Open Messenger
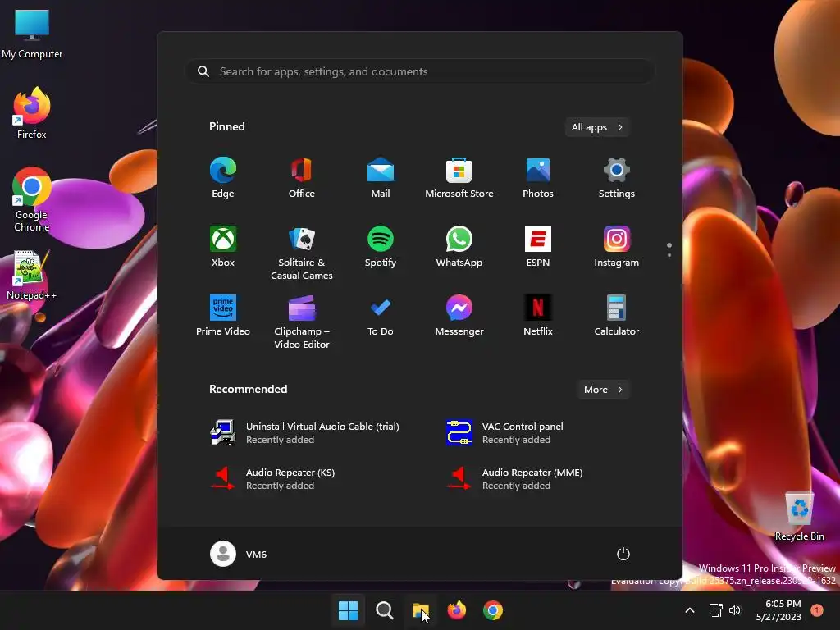Viewport: 840px width, 630px height. pos(459,316)
